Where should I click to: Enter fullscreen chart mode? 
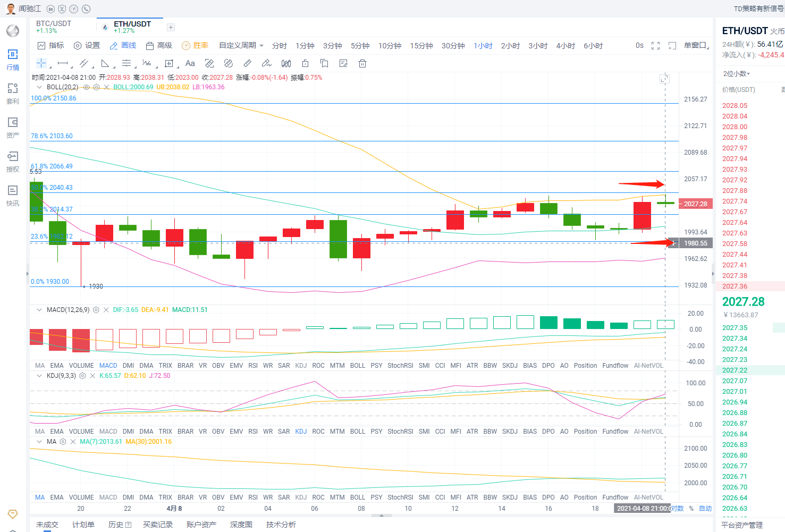[x=655, y=46]
